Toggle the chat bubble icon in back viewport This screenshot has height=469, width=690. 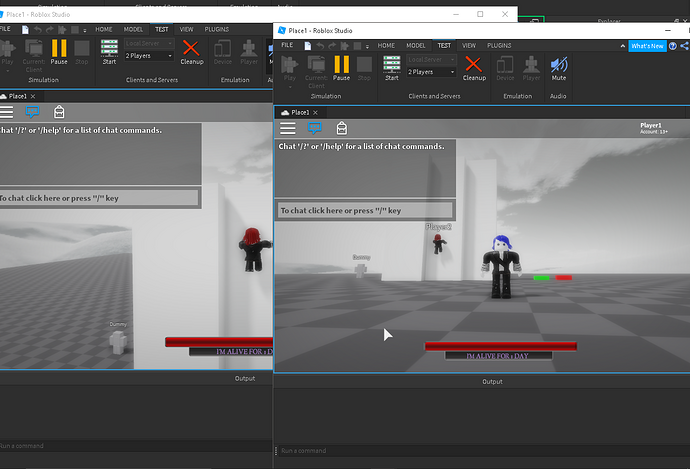point(32,112)
